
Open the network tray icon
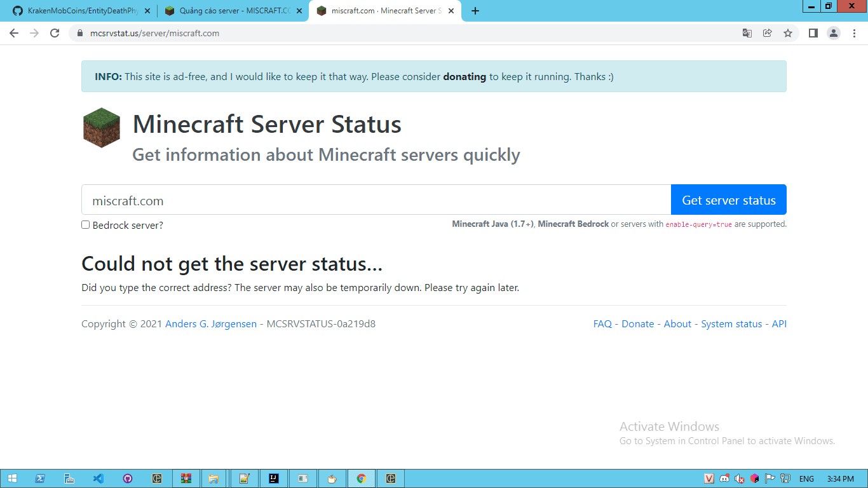tap(785, 478)
